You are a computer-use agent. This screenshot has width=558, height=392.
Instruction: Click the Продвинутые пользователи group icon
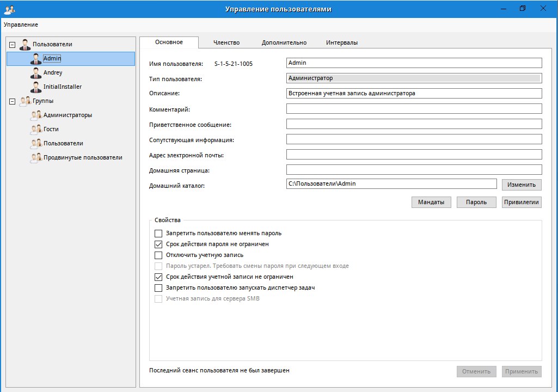(36, 158)
